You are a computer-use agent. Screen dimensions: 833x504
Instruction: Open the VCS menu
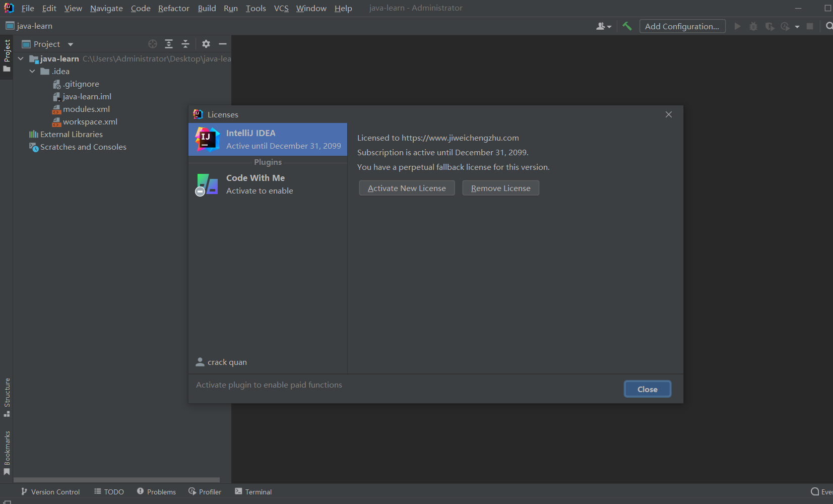[281, 8]
